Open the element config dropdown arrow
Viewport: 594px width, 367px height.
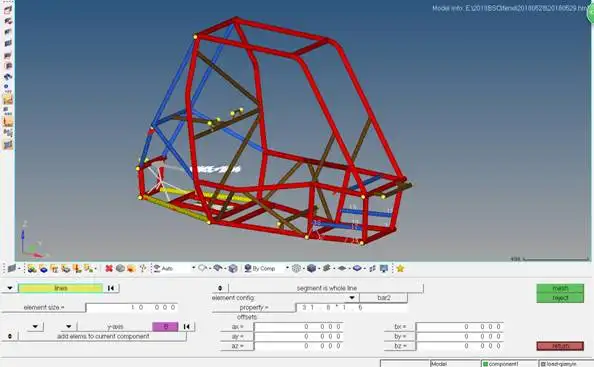click(x=352, y=298)
